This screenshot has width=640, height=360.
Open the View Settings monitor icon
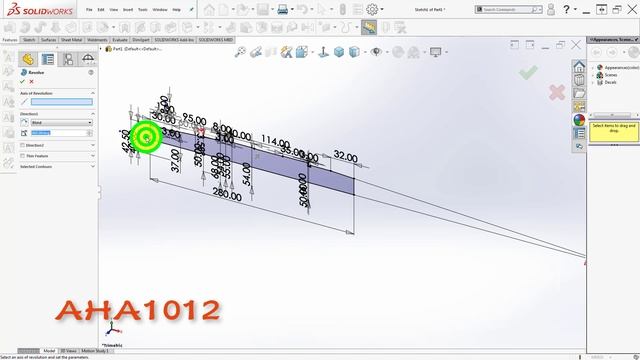click(436, 52)
